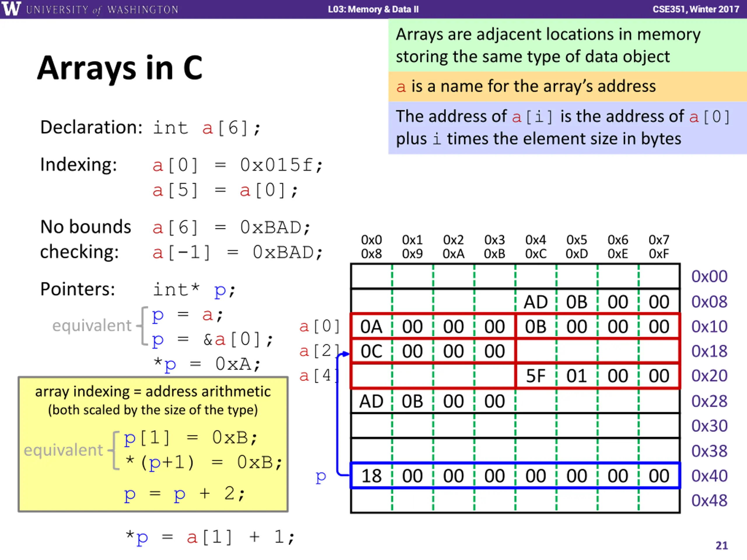Click the row address label 0x18
Screen dimensions: 747x560
point(709,351)
